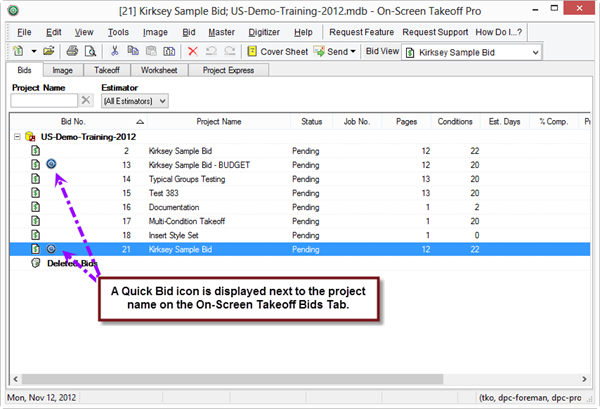Click into the Project Name filter field
This screenshot has height=409, width=600.
[44, 101]
